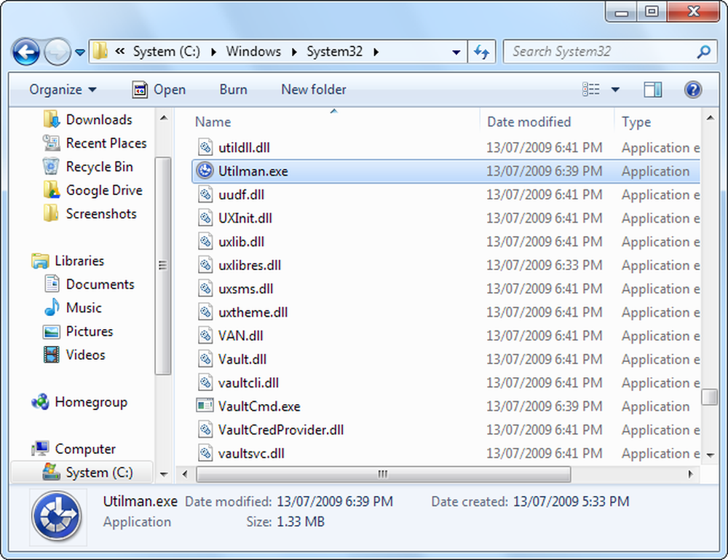Click Burn in the toolbar
This screenshot has width=728, height=560.
click(x=233, y=89)
